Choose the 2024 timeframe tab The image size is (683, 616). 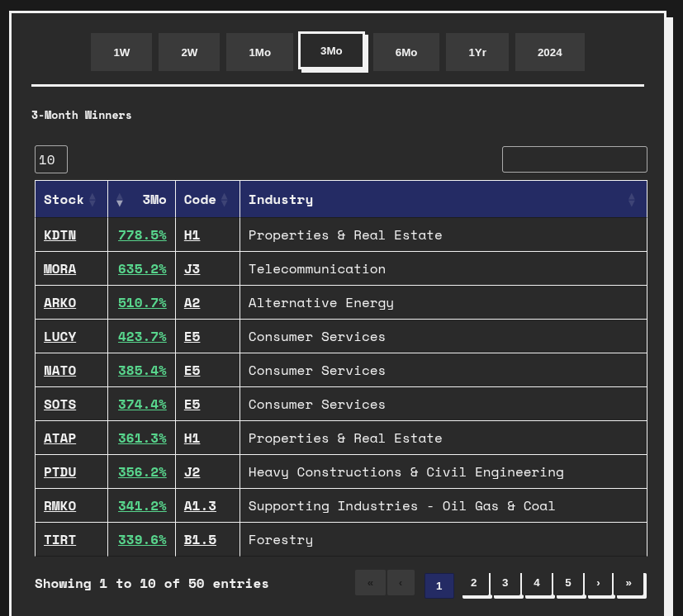[x=549, y=52]
